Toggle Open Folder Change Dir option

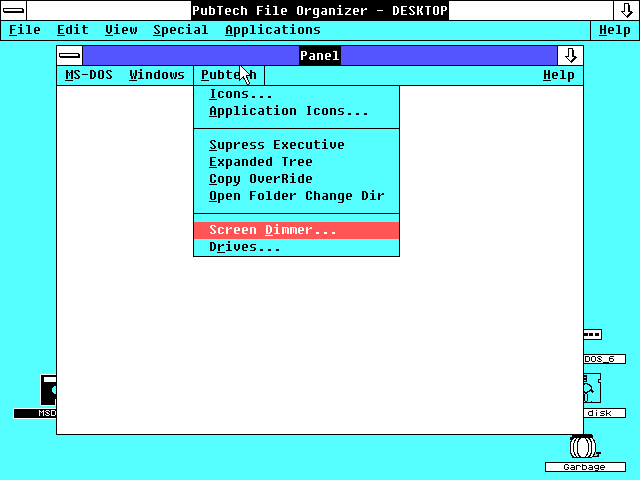pos(296,196)
